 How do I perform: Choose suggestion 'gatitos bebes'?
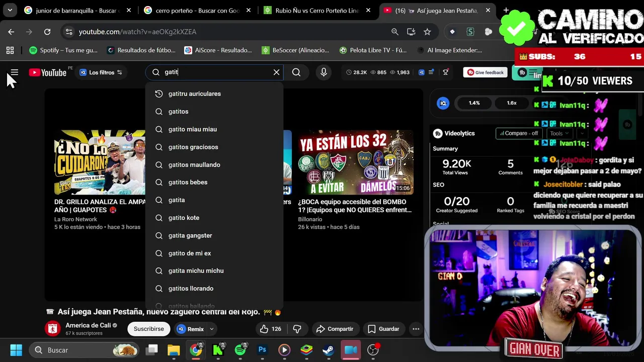(214, 183)
